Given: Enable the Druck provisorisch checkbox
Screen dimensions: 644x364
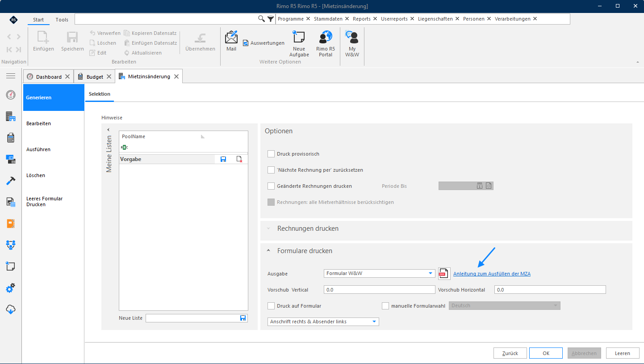Looking at the screenshot, I should [271, 154].
